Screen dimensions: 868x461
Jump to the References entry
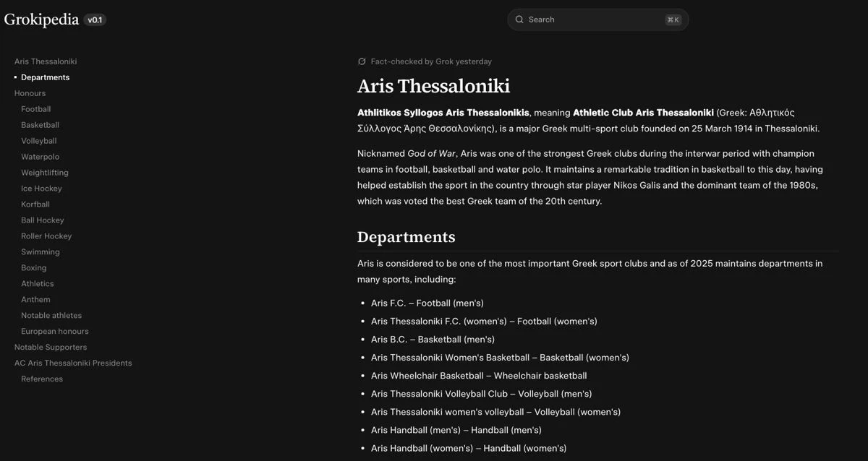tap(42, 379)
